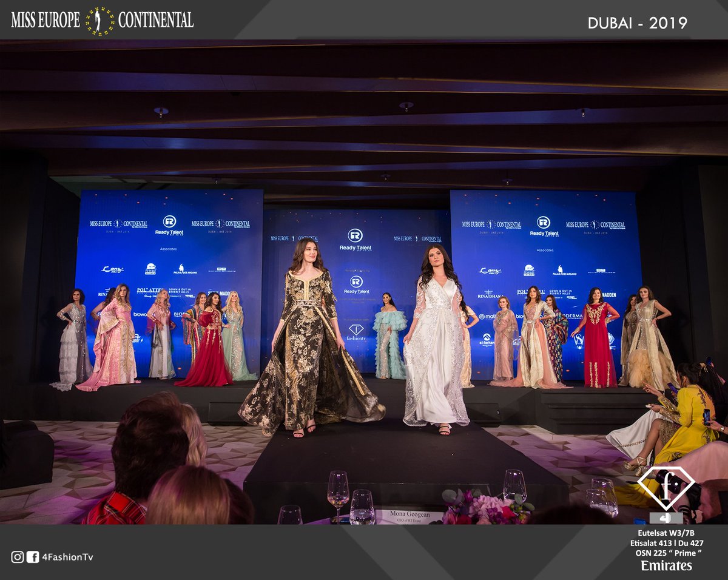Click the 'Emirates' text

(x=667, y=565)
